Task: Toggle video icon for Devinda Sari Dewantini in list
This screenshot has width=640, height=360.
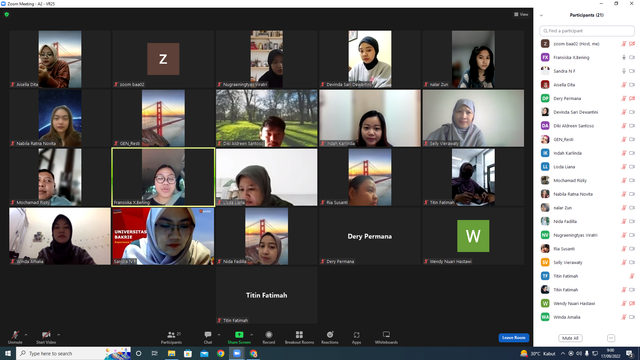Action: click(x=632, y=112)
